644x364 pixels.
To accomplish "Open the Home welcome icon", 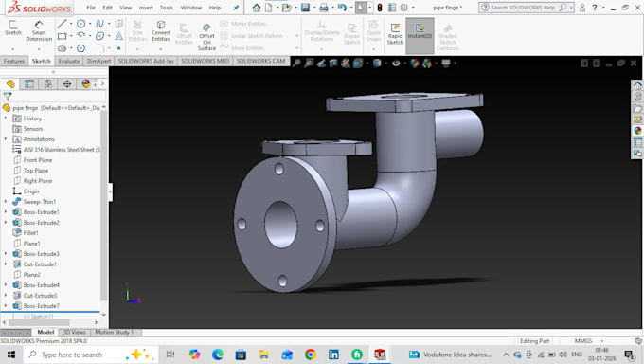I will point(257,8).
